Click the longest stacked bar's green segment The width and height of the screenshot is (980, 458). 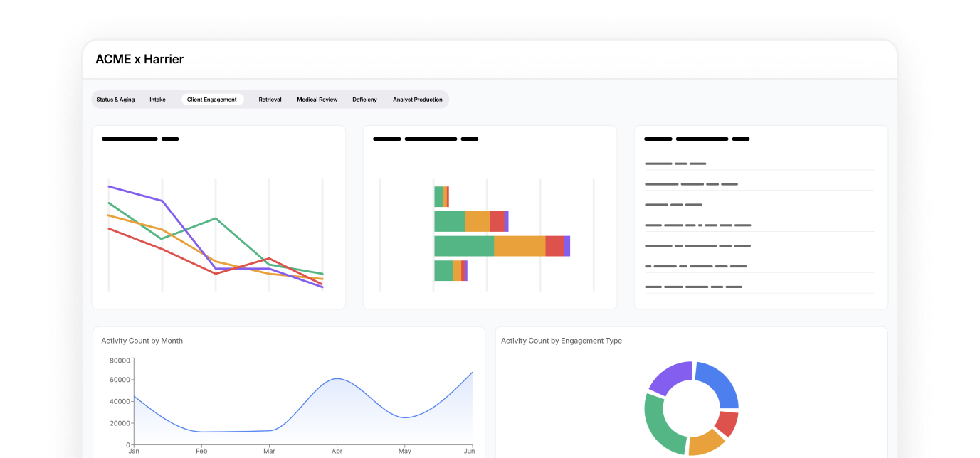[464, 246]
